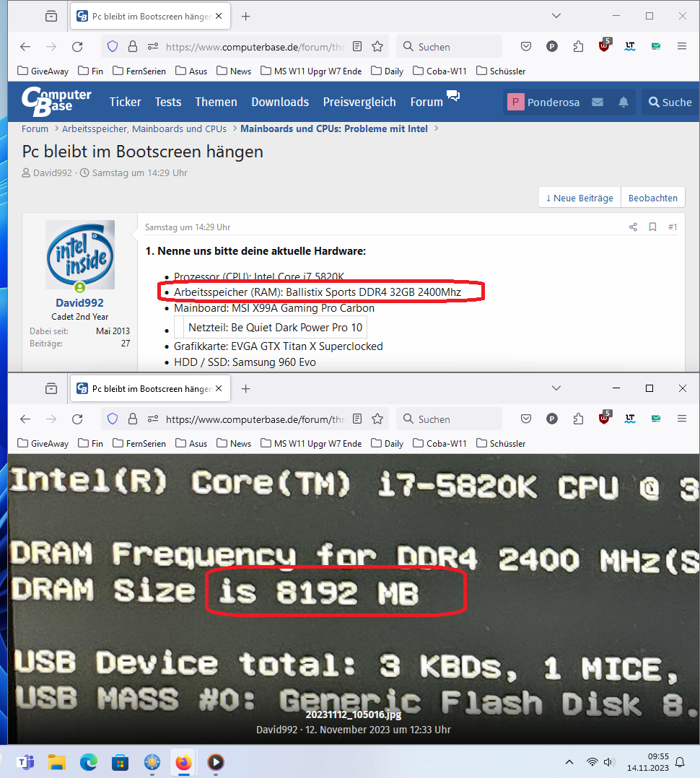The height and width of the screenshot is (778, 700).
Task: Reload the page in the bottom Firefox window
Action: tap(77, 419)
